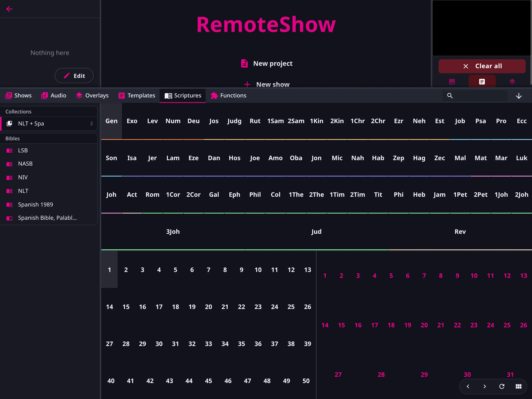Viewport: 532px width, 399px height.
Task: Toggle the scripture text output layer
Action: click(x=482, y=81)
